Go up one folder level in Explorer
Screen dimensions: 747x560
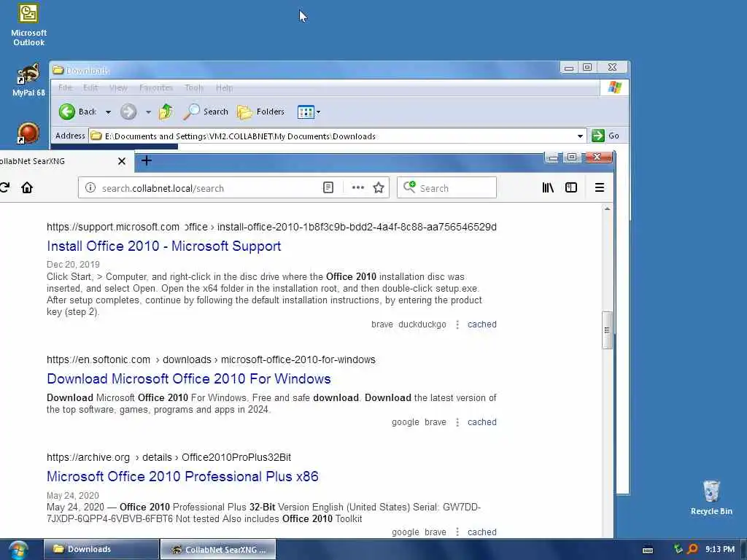click(166, 112)
